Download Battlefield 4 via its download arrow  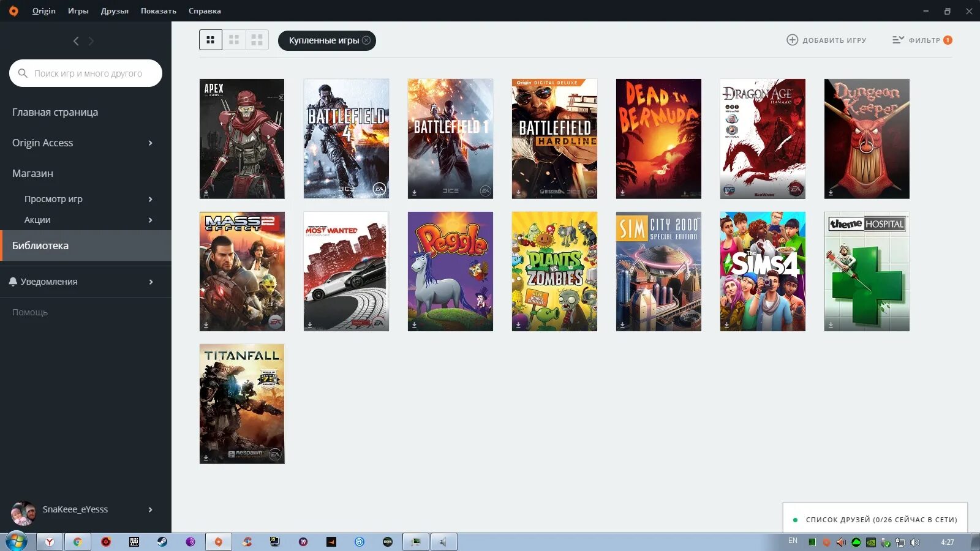tap(311, 192)
